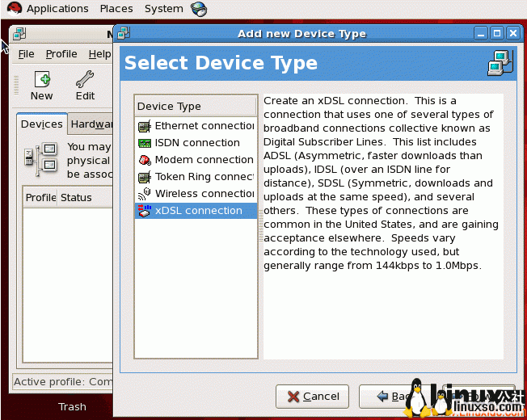Close the Add new Device Type window

coord(513,34)
